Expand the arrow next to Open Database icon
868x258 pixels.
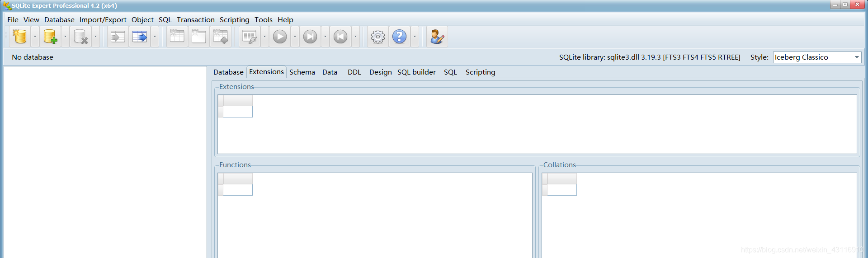65,37
